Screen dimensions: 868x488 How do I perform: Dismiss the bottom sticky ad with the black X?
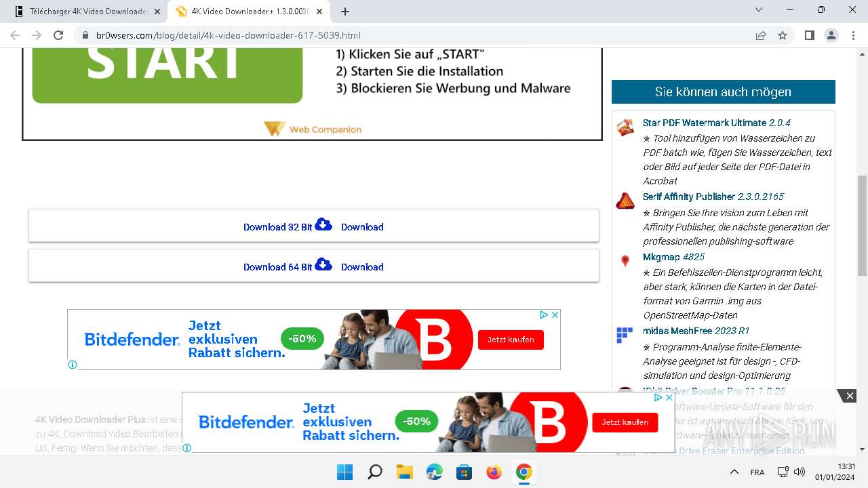point(850,396)
